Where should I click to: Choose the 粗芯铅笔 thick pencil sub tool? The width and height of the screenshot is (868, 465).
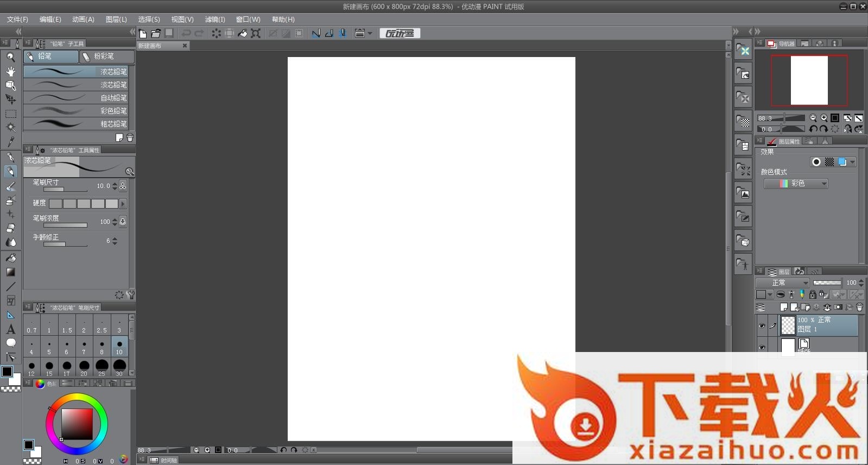point(76,124)
